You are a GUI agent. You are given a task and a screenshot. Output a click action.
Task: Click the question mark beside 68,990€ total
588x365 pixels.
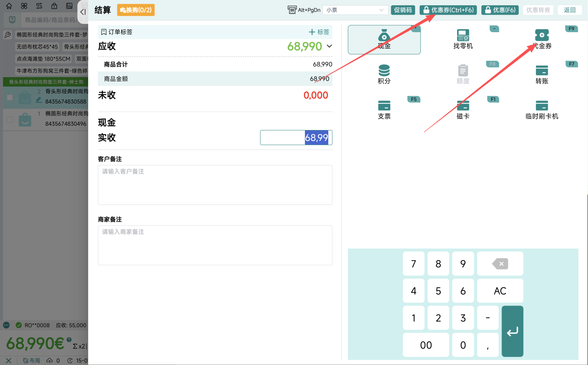[69, 339]
